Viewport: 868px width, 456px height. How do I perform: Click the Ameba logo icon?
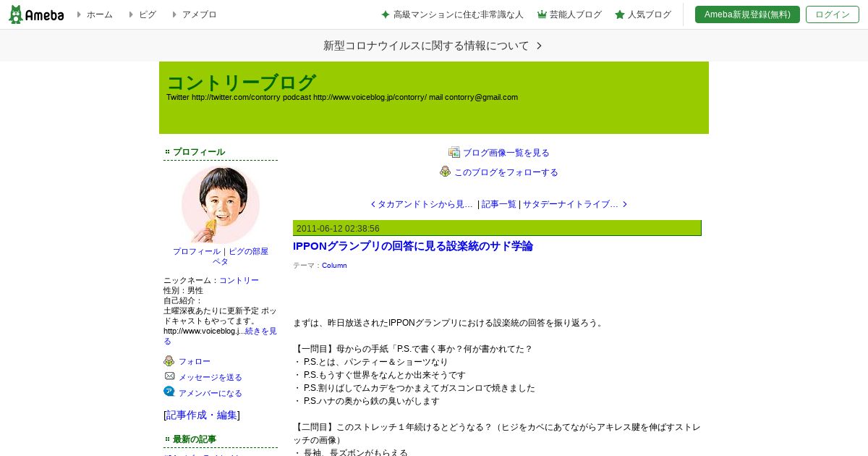point(36,14)
